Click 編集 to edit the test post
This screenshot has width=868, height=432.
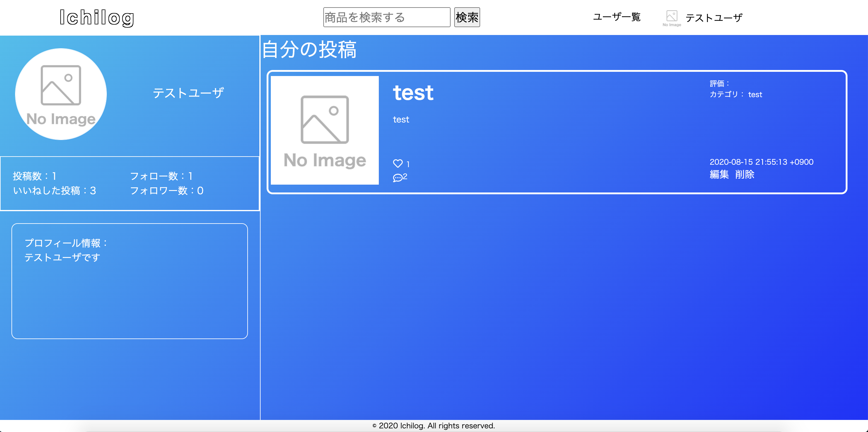click(720, 175)
